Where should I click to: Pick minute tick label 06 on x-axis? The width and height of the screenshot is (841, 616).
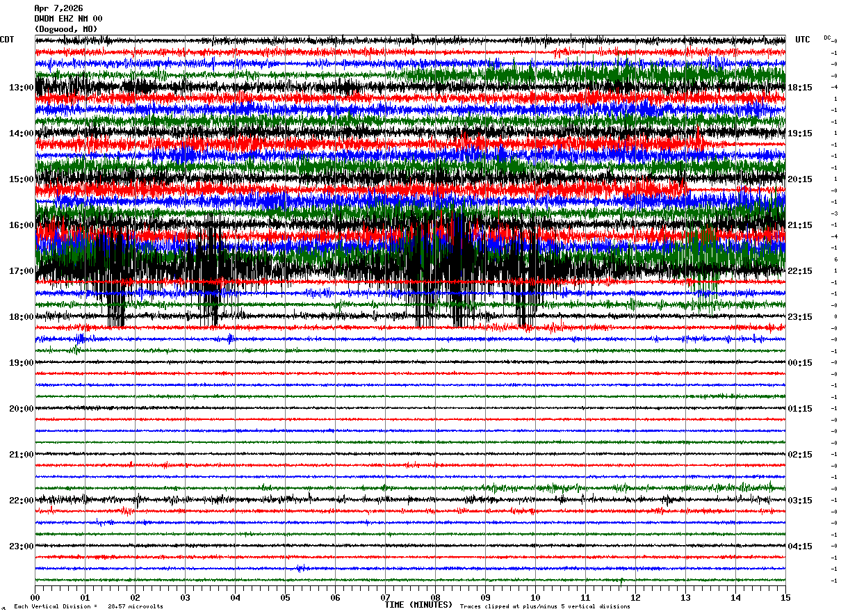tap(335, 597)
